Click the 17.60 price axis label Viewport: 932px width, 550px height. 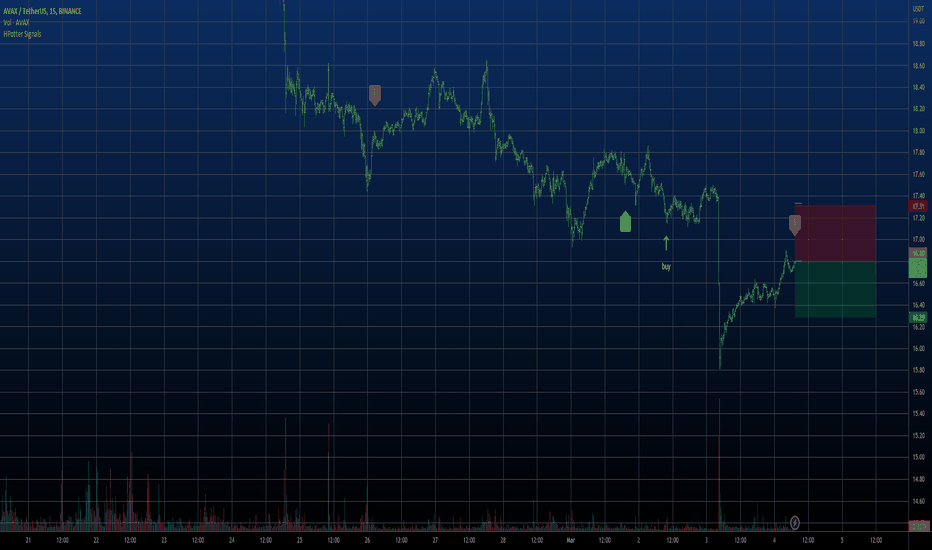point(918,174)
